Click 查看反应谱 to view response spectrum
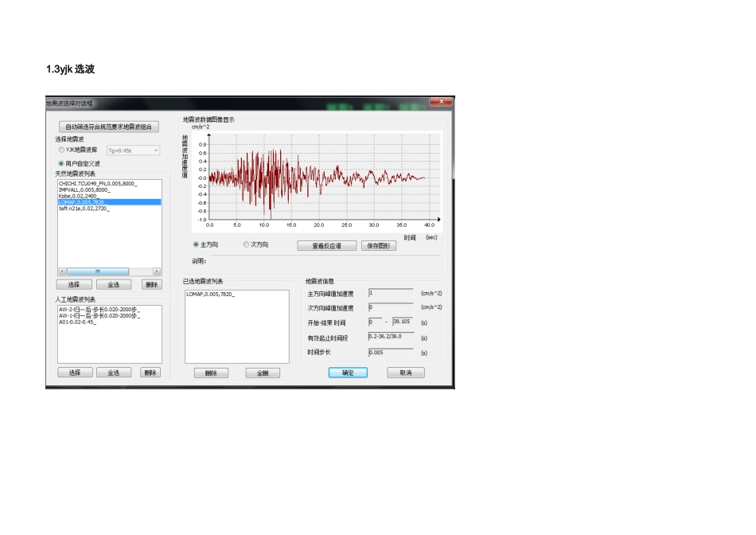This screenshot has width=756, height=535. pos(325,246)
